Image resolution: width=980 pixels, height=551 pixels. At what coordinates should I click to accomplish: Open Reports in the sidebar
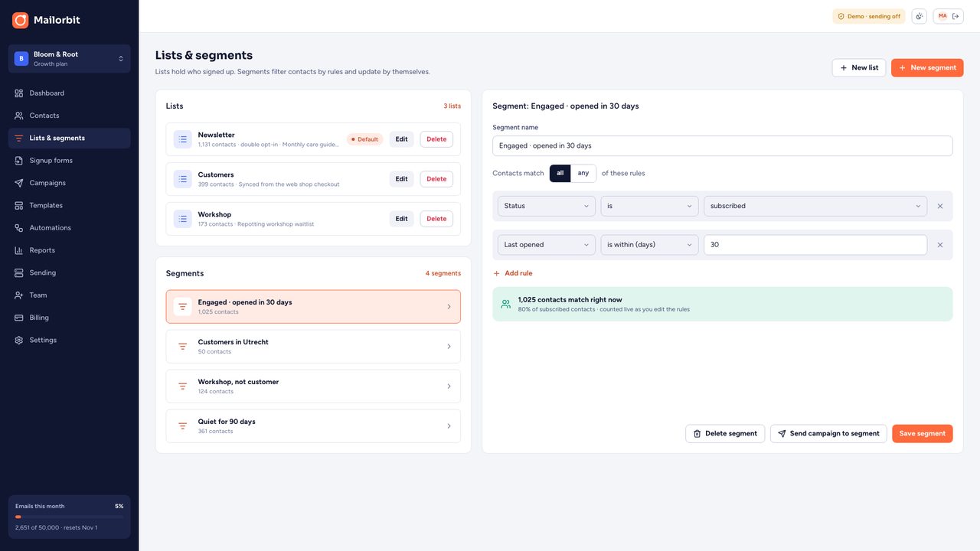coord(70,250)
